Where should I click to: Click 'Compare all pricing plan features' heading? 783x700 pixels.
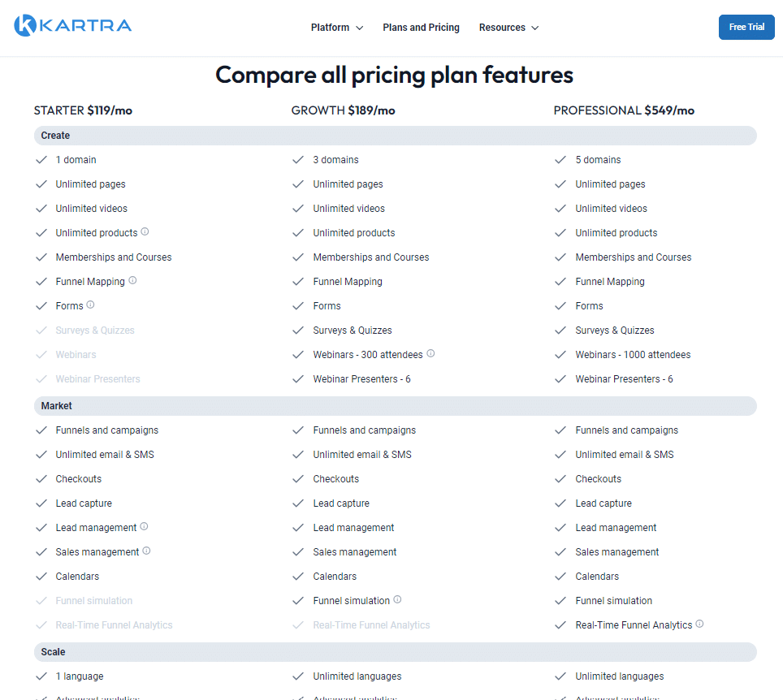(394, 75)
